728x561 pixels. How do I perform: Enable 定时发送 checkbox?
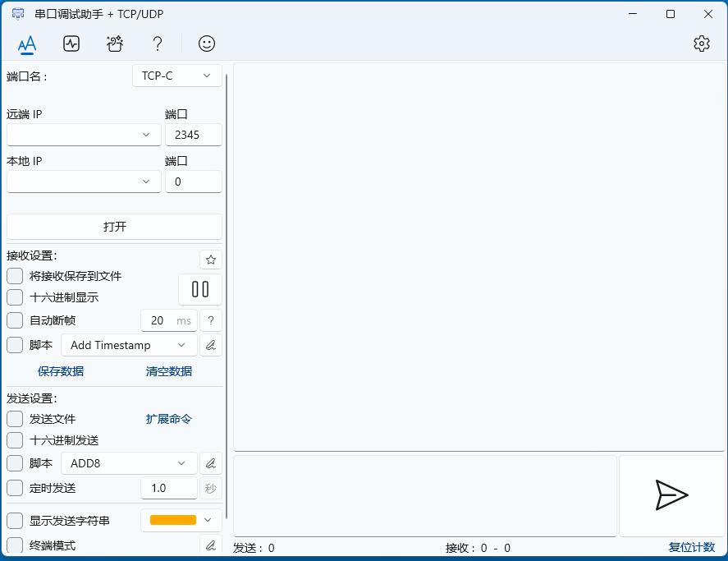15,488
